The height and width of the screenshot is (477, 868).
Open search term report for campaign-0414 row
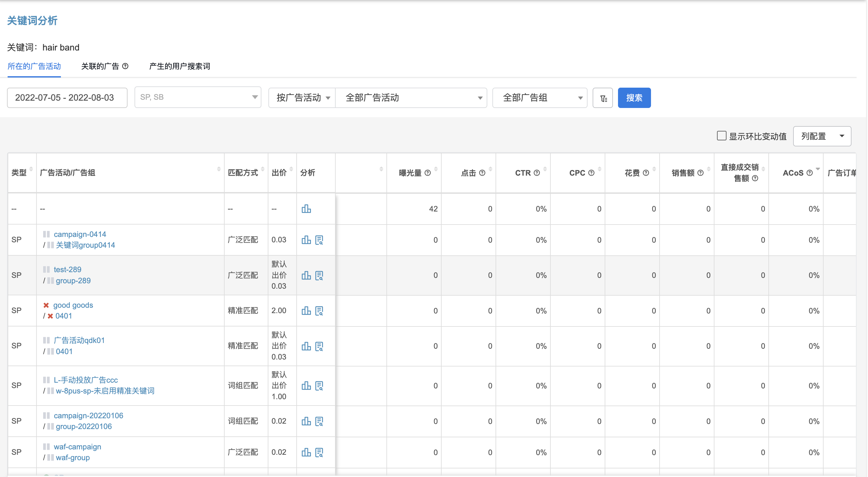click(x=319, y=240)
